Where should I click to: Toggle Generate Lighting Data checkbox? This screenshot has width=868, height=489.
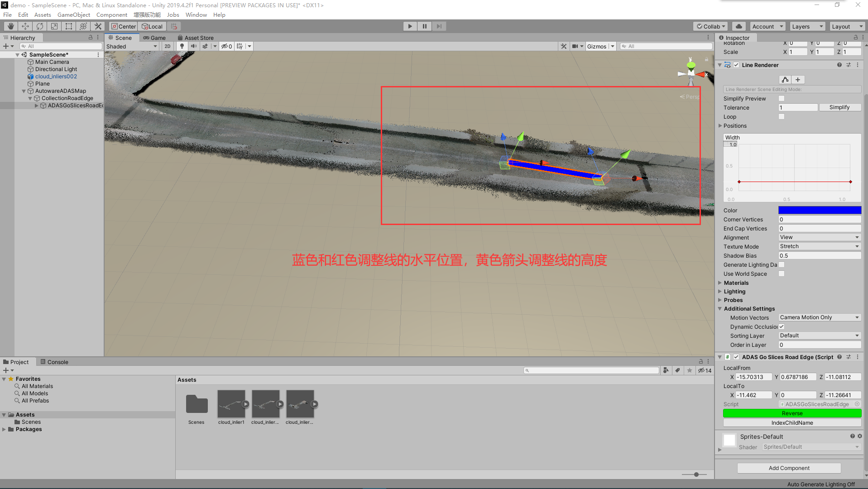pos(781,264)
